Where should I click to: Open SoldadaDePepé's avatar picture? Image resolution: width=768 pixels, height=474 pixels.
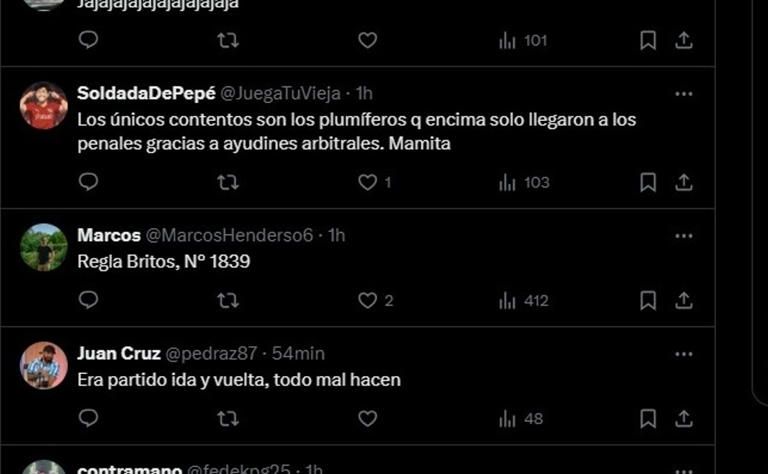click(44, 106)
